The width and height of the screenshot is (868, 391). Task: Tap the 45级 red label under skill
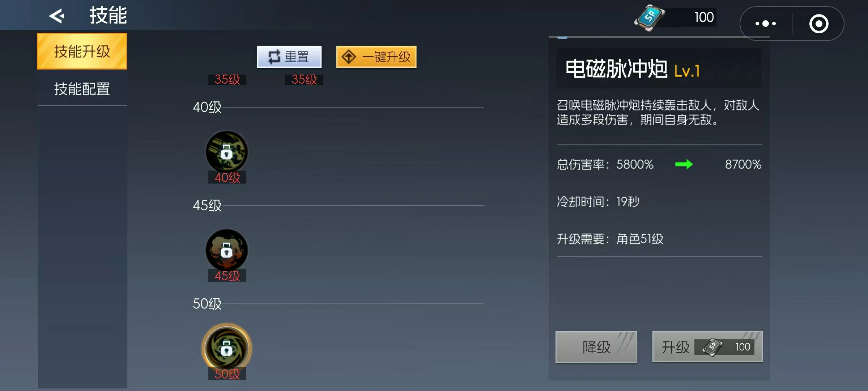(227, 276)
